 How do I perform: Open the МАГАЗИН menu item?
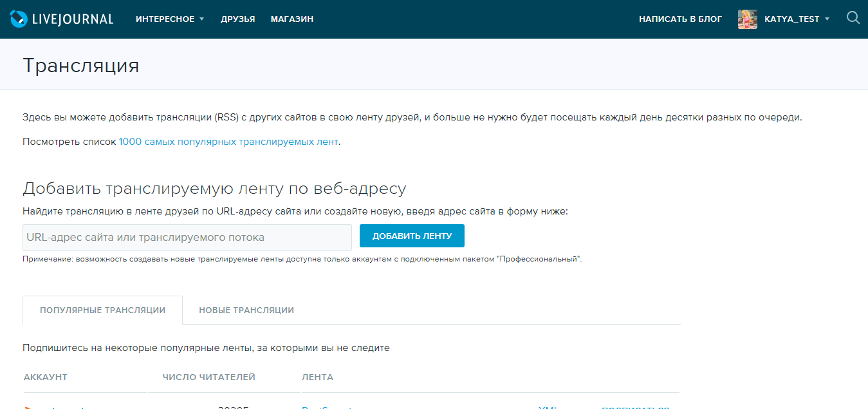pyautogui.click(x=291, y=19)
